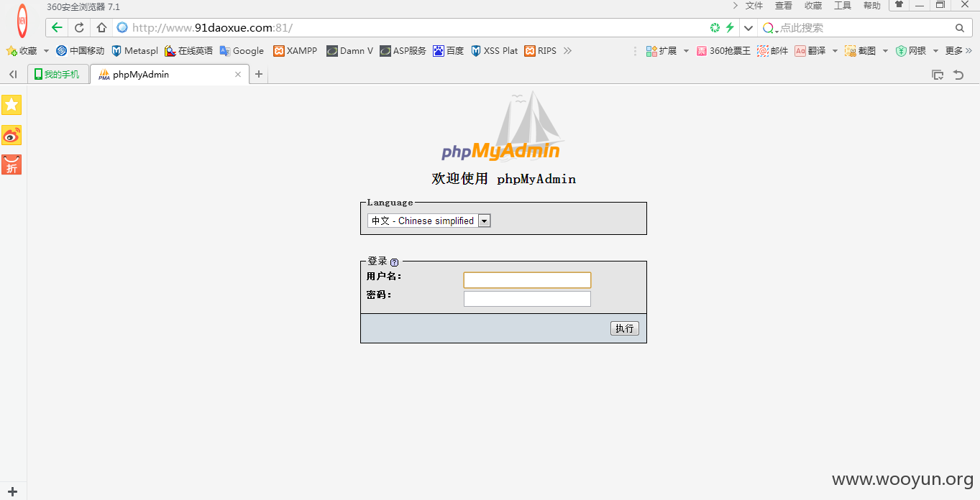Open the tab list icon at right
The height and width of the screenshot is (500, 980).
(x=938, y=75)
